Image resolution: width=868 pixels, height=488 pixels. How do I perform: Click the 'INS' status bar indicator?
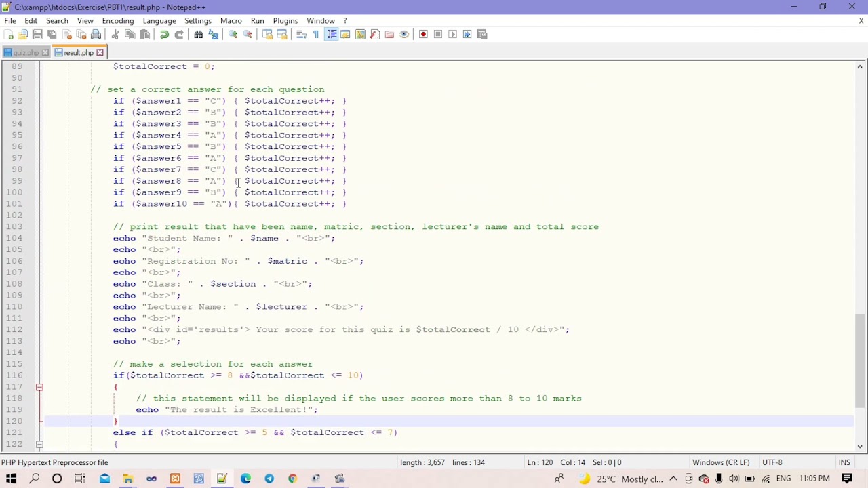844,462
